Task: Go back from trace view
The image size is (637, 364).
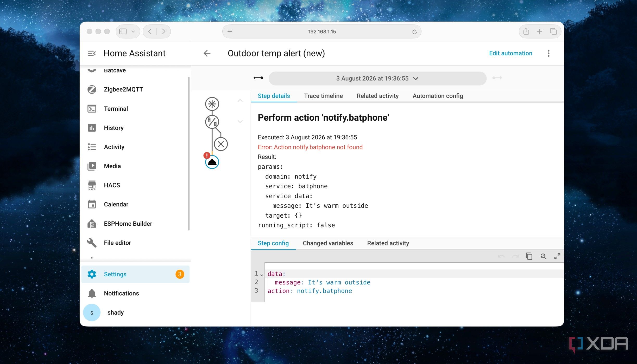Action: click(x=207, y=53)
